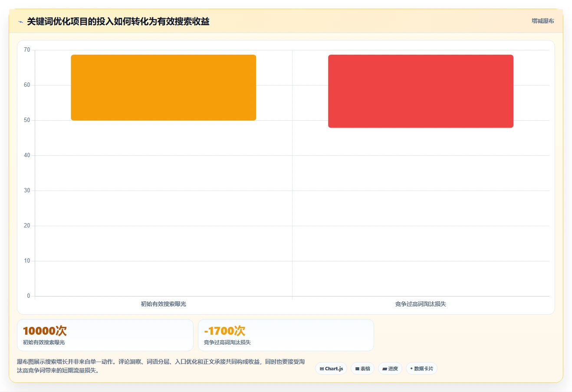Click x-axis label 竞争过高词淘汰损失
Viewport: 572px width, 392px height.
[421, 304]
